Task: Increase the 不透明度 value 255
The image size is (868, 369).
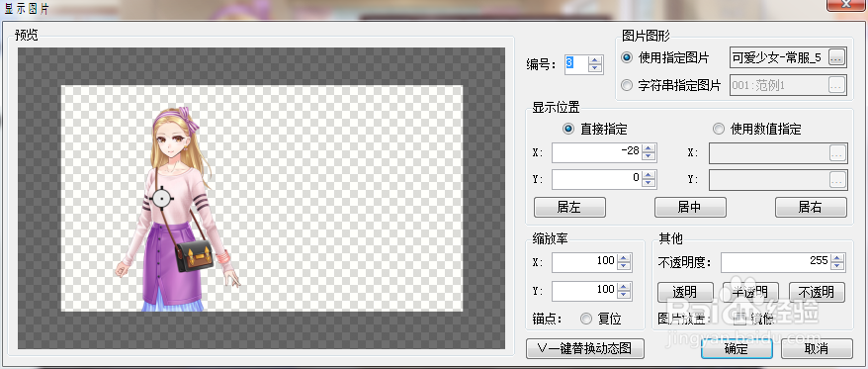Action: click(x=838, y=258)
